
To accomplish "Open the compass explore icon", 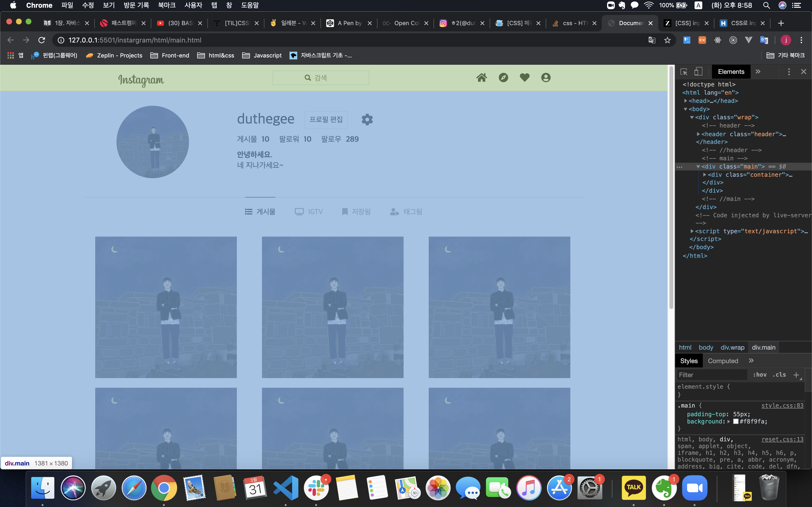I will point(503,78).
